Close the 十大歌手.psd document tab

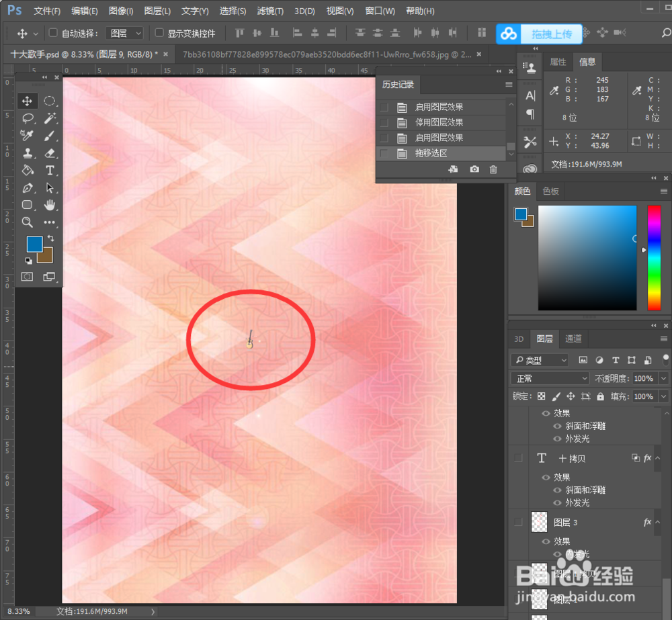[x=165, y=54]
